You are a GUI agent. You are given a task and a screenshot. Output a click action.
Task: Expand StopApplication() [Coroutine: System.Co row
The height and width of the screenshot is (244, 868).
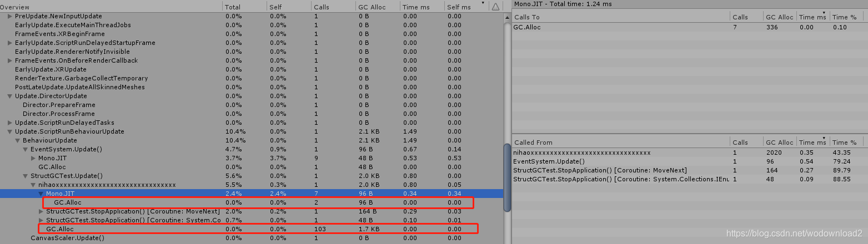[x=41, y=220]
